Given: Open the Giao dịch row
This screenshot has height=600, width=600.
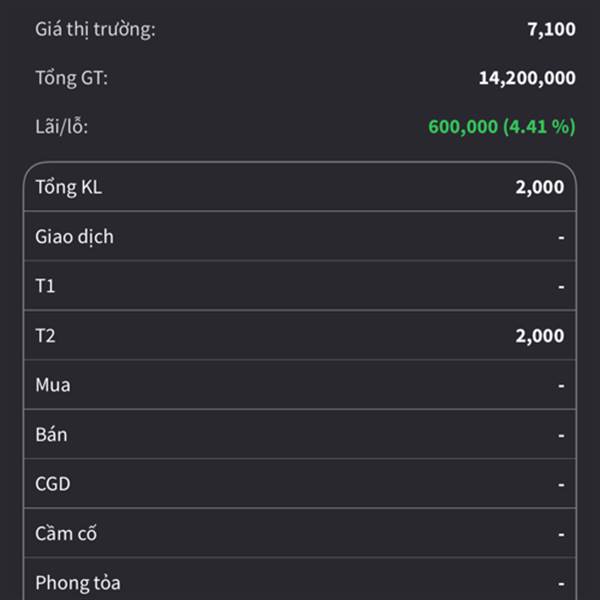Looking at the screenshot, I should (300, 236).
